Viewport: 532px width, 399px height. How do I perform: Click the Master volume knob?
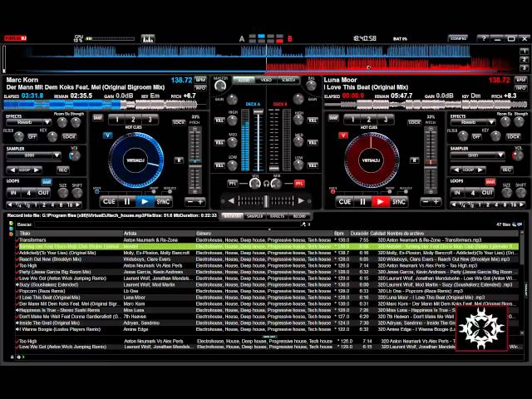tap(220, 86)
